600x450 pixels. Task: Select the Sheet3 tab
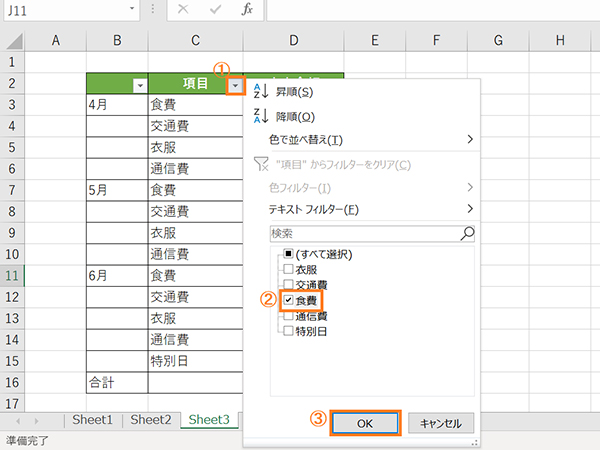tap(209, 420)
